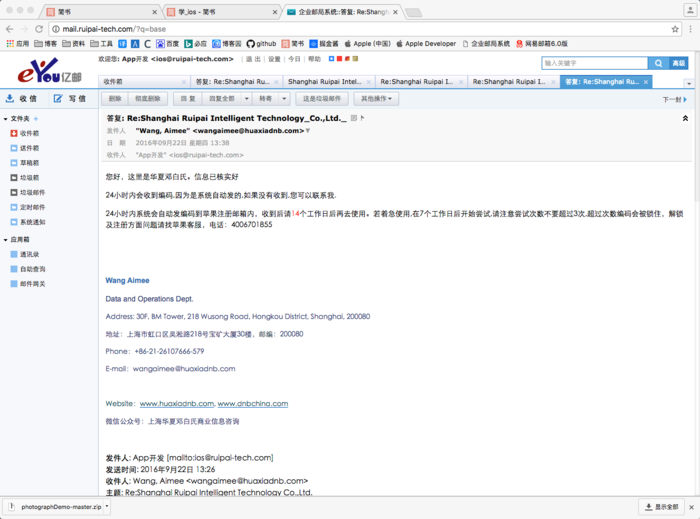Click the 彻底删除 permanently delete button
This screenshot has height=519, width=700.
tap(148, 99)
